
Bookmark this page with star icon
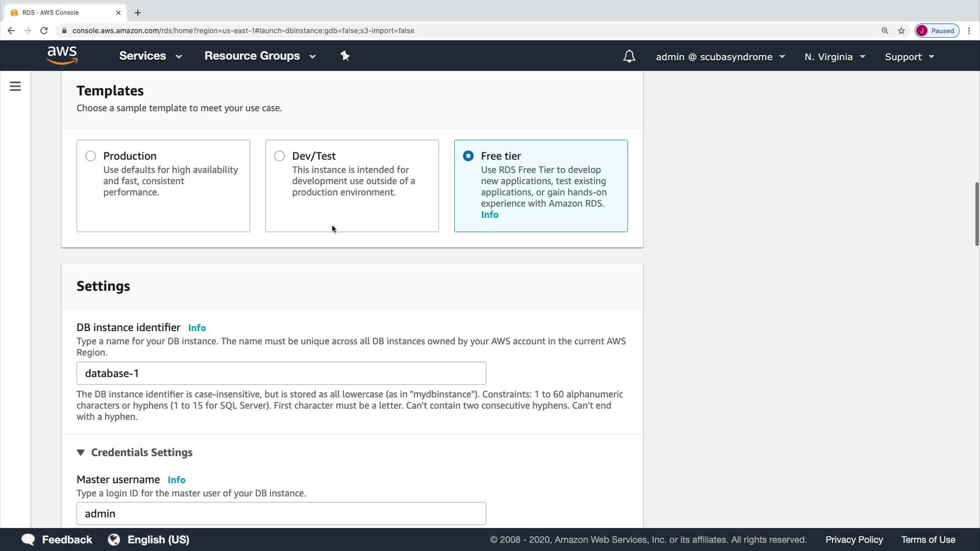coord(901,30)
